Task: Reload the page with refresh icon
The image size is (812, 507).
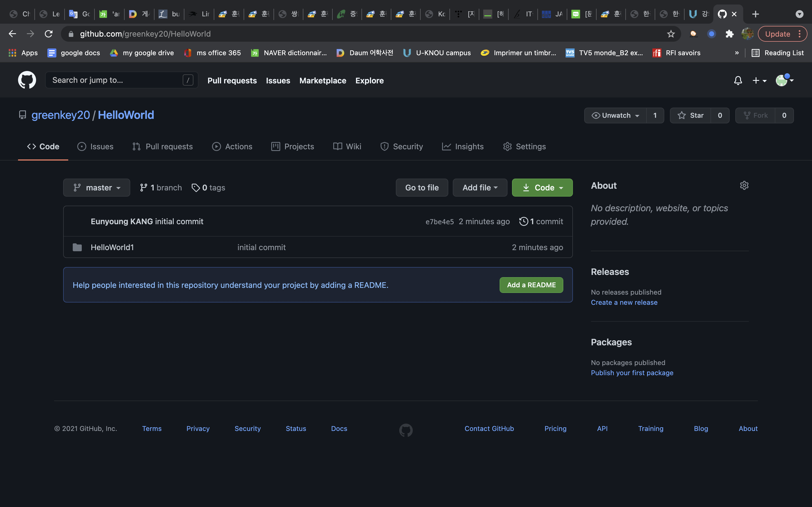Action: click(49, 34)
